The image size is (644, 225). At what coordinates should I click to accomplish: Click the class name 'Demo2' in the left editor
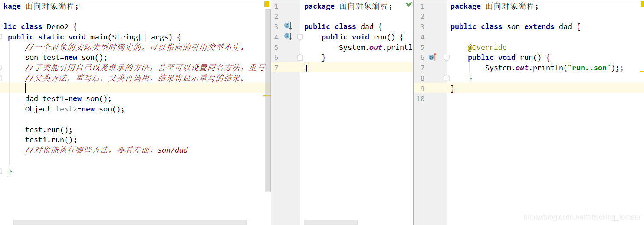[x=57, y=26]
